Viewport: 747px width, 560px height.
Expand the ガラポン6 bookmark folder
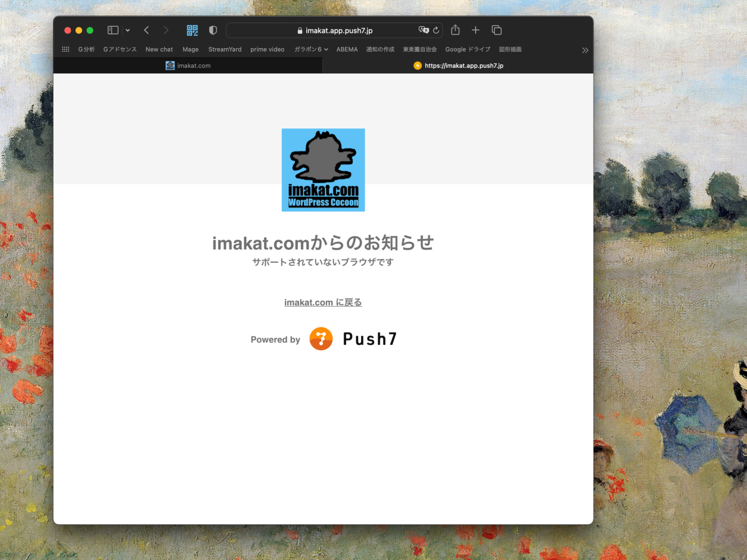point(311,49)
